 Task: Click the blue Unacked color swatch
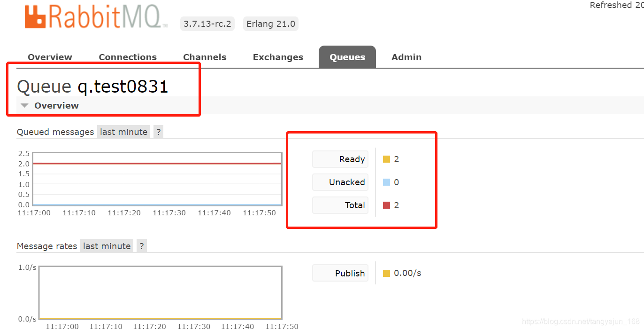pos(387,182)
